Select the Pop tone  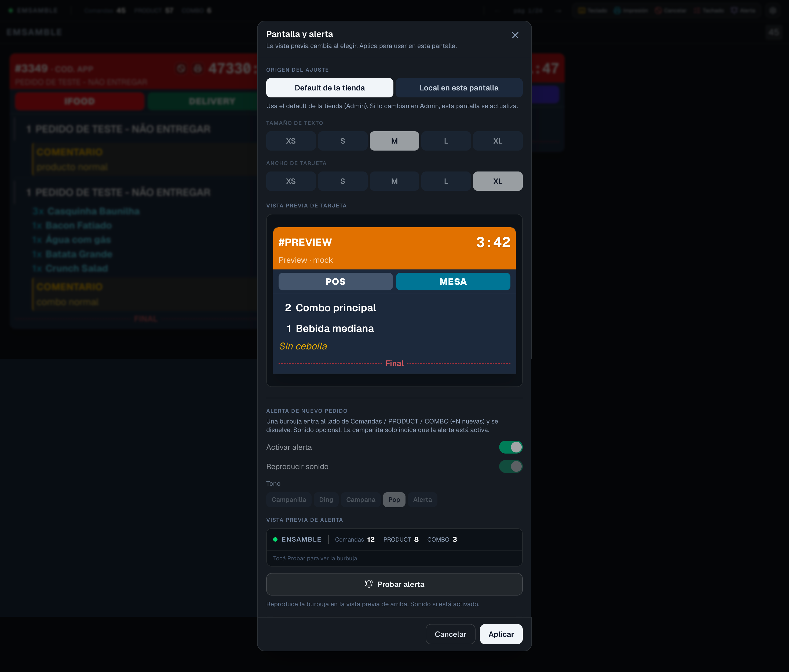(394, 499)
